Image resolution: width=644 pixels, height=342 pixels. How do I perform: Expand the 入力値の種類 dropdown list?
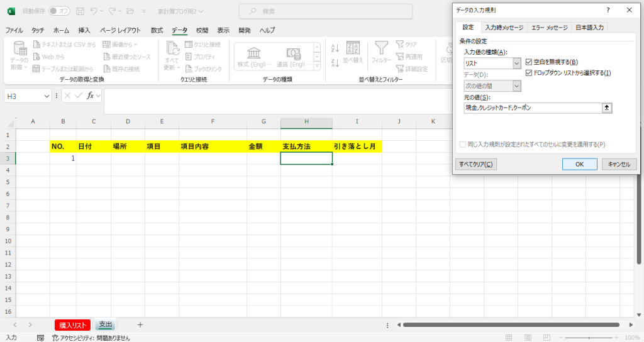[517, 63]
